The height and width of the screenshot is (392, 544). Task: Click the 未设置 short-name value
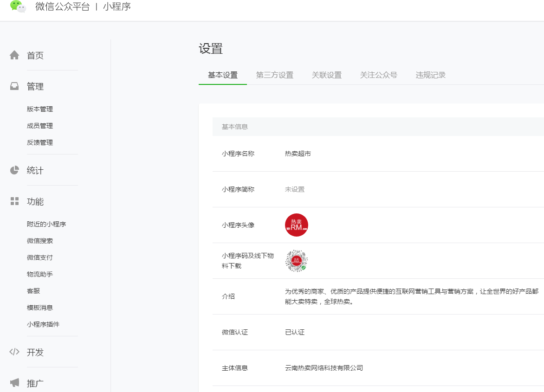tap(295, 189)
